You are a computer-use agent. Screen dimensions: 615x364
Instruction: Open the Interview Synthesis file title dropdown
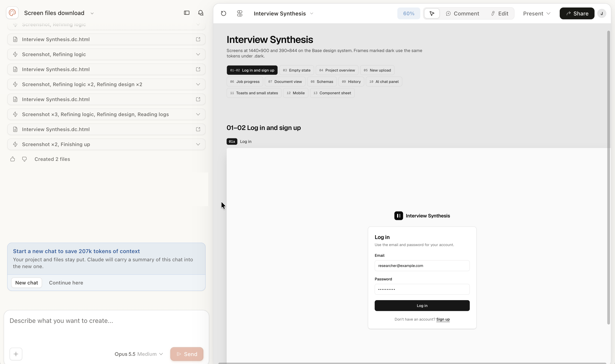point(312,13)
